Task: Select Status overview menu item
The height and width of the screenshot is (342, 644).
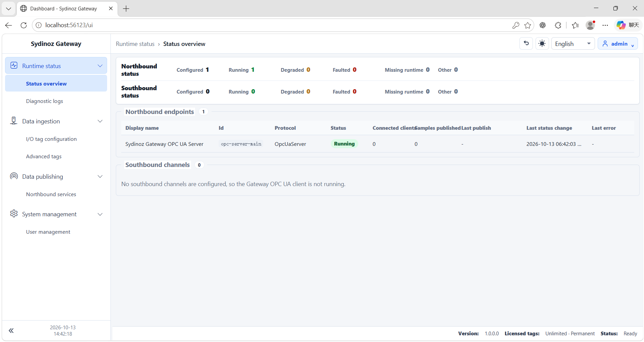Action: 56,83
